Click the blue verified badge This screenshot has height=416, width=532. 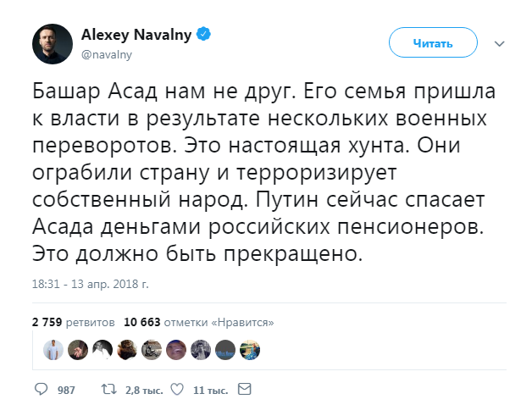(204, 35)
